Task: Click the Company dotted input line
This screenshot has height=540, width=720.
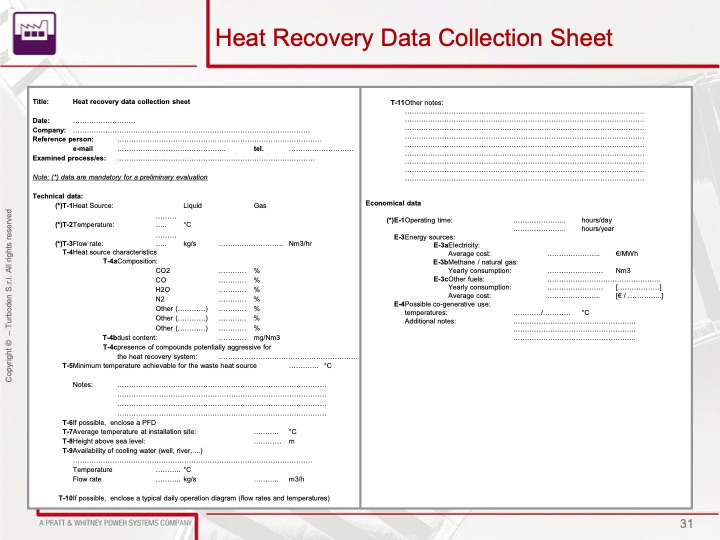Action: click(x=190, y=130)
